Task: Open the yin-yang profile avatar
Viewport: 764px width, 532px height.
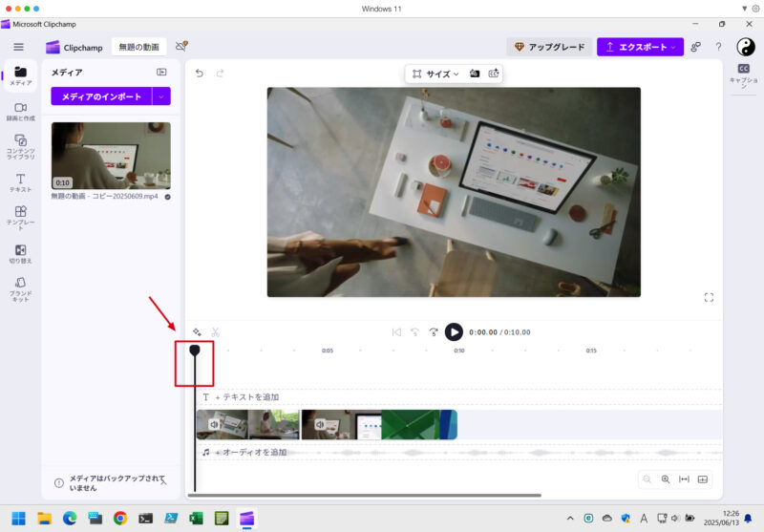Action: (745, 47)
